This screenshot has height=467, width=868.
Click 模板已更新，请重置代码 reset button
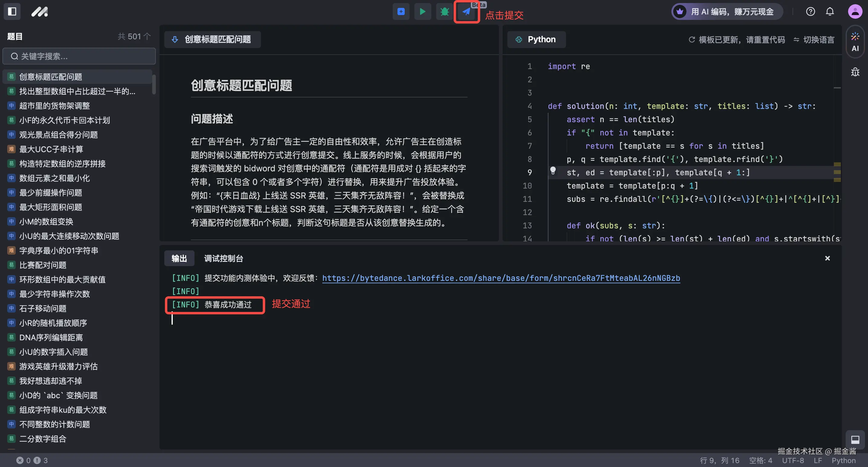[737, 40]
